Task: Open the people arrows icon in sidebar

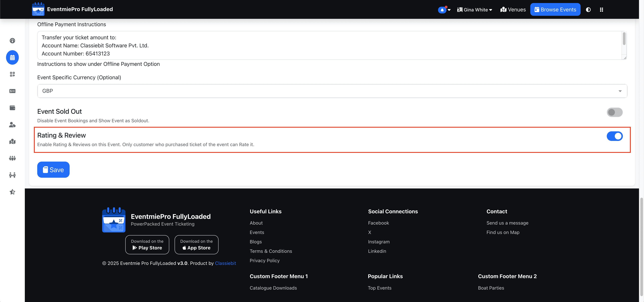Action: [12, 175]
